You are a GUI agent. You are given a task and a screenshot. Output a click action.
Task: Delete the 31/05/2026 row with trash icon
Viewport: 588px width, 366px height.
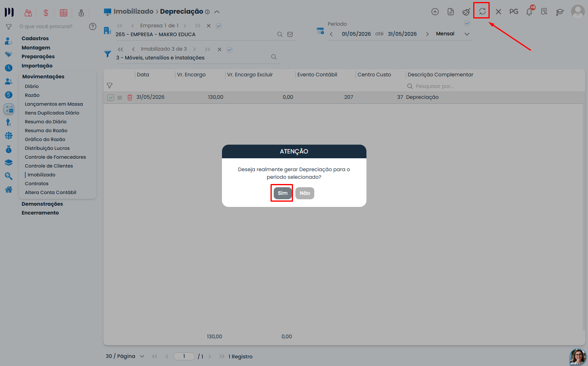point(130,97)
